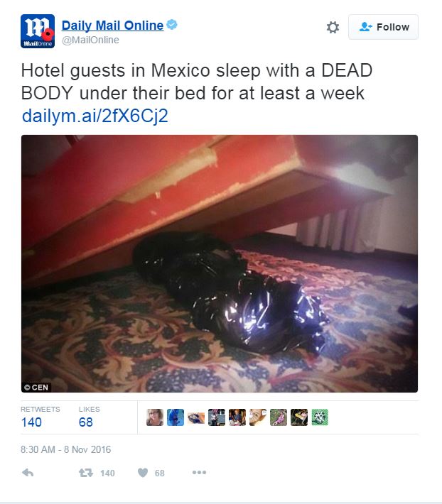Click the green patterned last avatar
Screen dimensions: 442x504
point(320,417)
